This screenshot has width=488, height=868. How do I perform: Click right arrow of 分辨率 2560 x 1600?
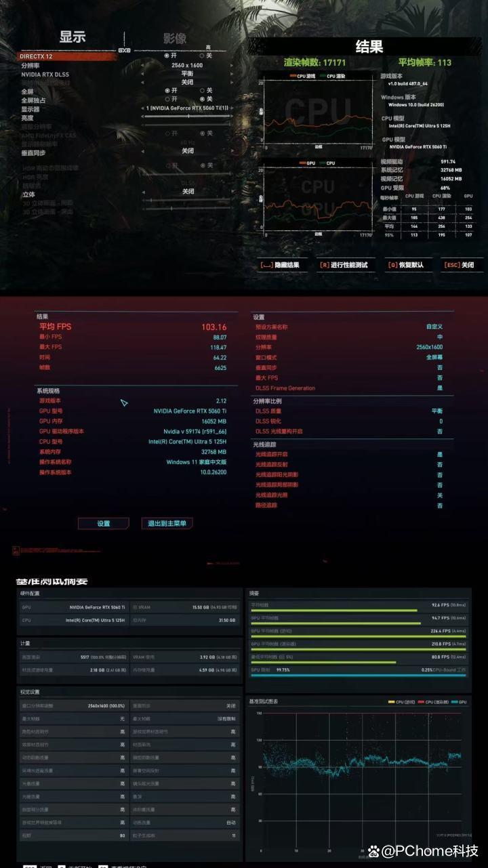coord(231,65)
